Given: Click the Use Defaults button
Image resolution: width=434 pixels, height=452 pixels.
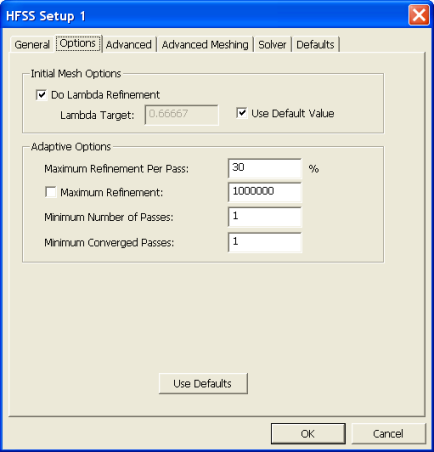Looking at the screenshot, I should click(203, 384).
